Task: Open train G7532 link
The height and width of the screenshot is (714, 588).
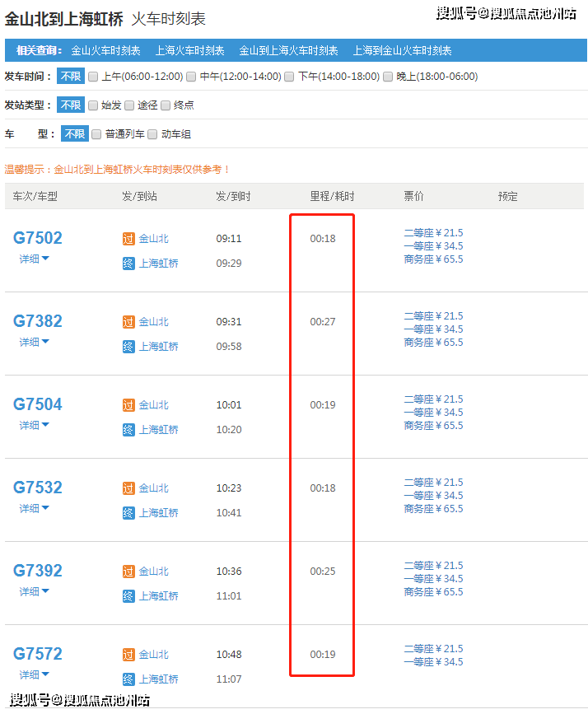Action: 37,488
